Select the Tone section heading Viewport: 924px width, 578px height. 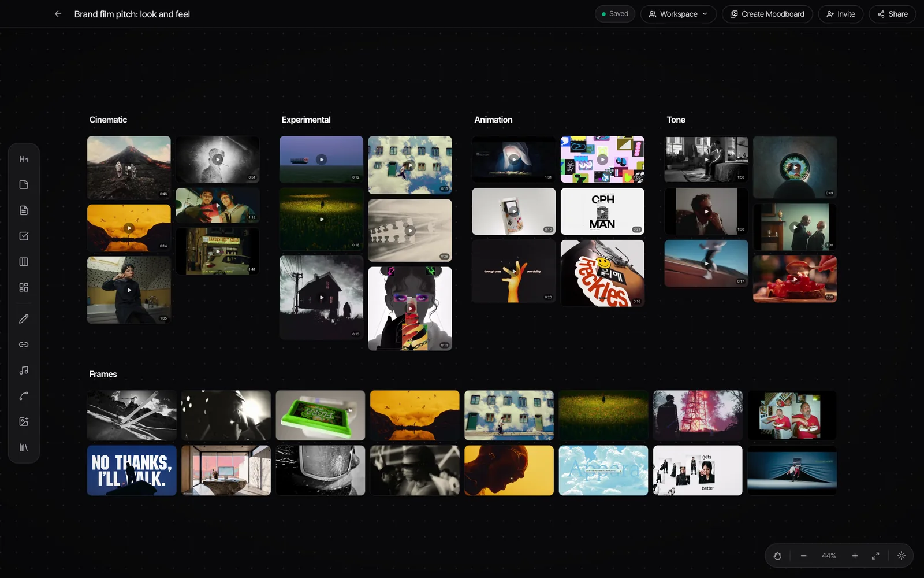pos(676,120)
